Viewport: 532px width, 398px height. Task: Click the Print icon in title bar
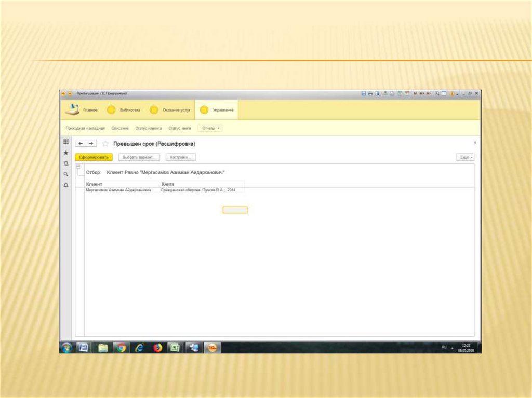(370, 93)
